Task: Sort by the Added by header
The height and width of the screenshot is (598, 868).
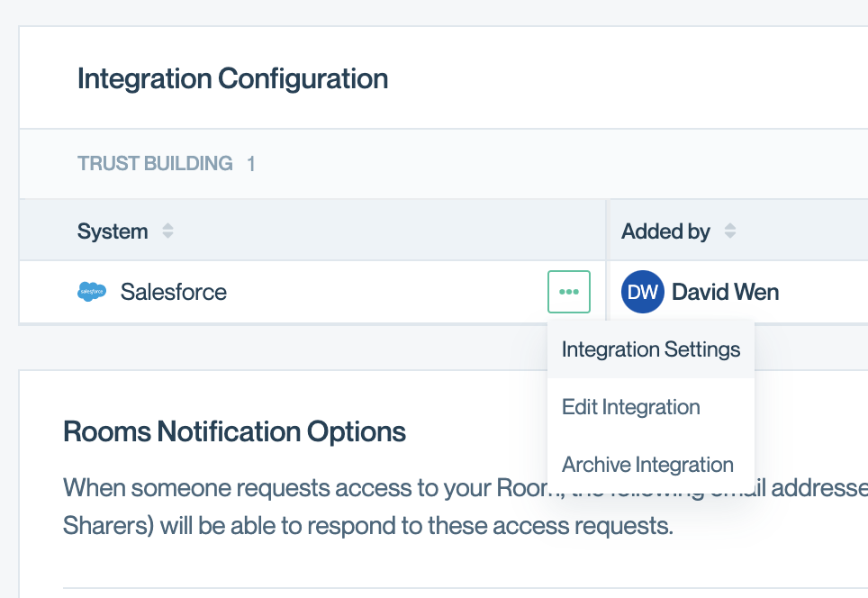Action: [665, 231]
